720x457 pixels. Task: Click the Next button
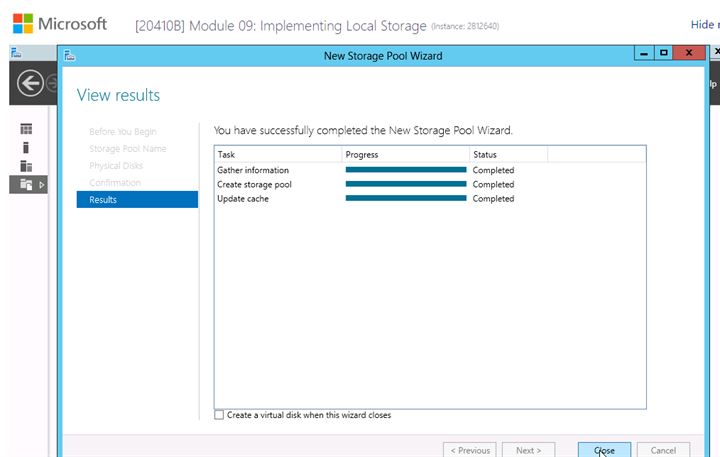click(529, 450)
